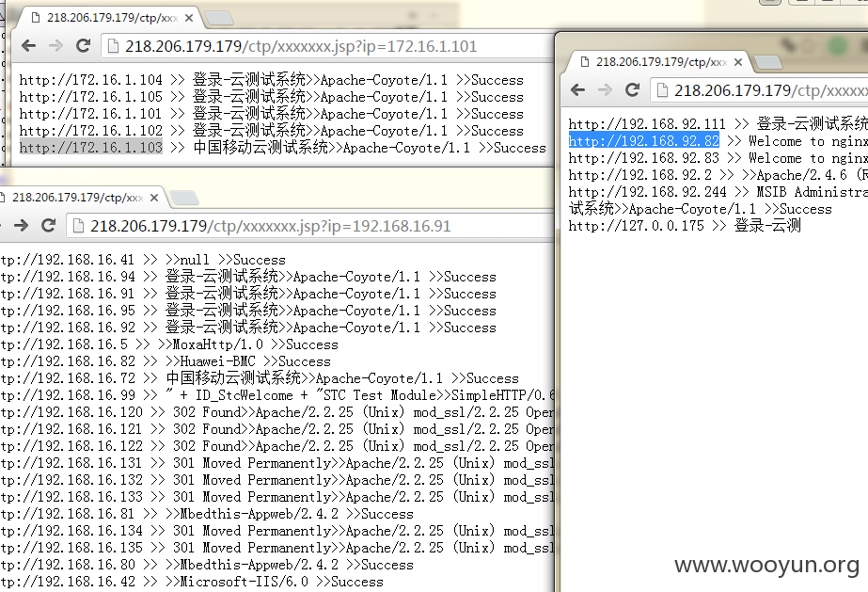
Task: Click Forward arrow in the right browser window
Action: tap(605, 89)
